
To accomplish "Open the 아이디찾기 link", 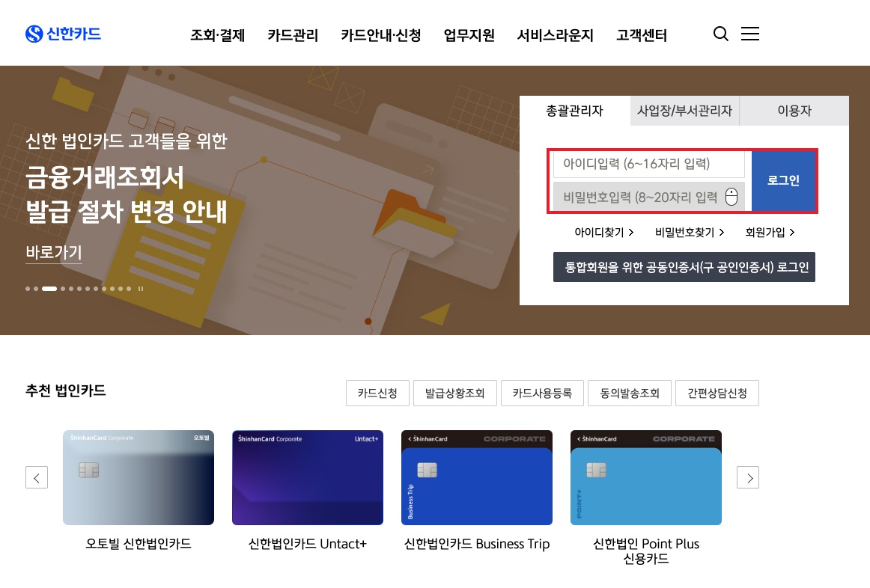I will pos(603,232).
